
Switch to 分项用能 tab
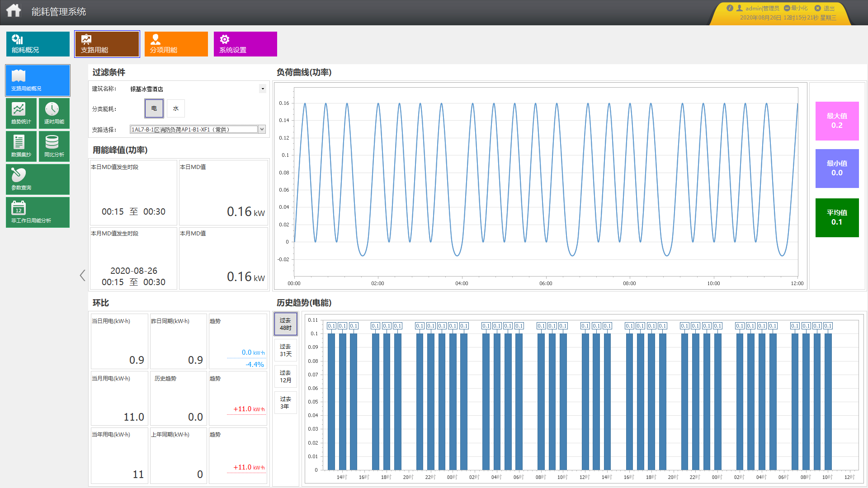coord(176,44)
